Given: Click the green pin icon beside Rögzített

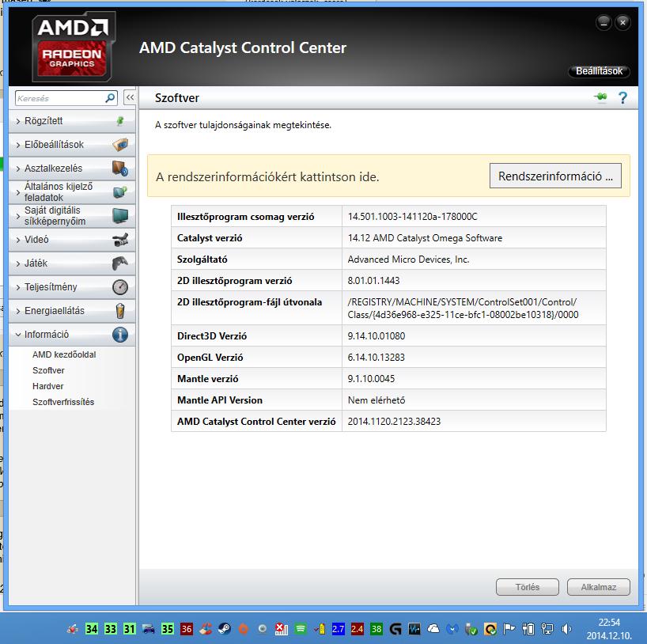Looking at the screenshot, I should coord(120,121).
